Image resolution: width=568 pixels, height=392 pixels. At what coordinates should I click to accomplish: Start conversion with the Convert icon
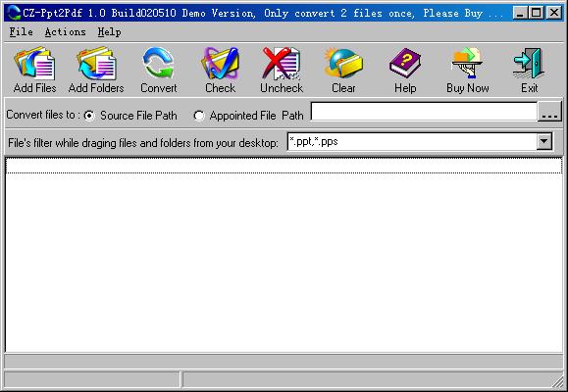[158, 64]
